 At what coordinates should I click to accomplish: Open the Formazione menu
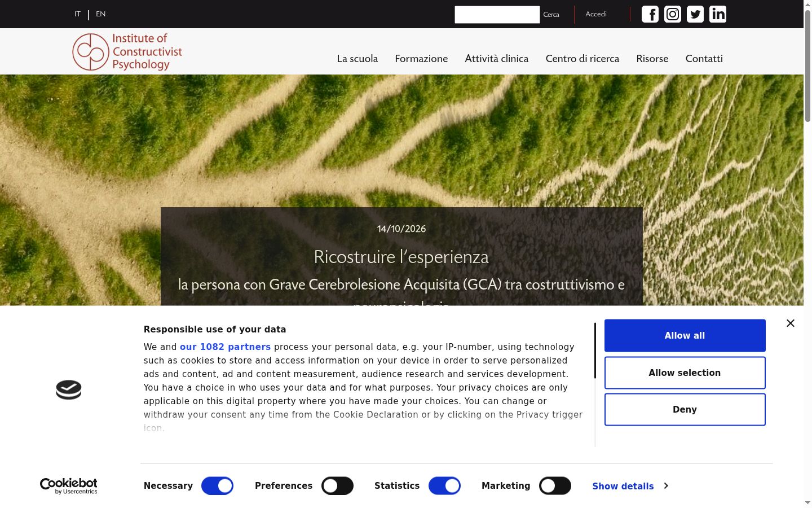coord(421,59)
